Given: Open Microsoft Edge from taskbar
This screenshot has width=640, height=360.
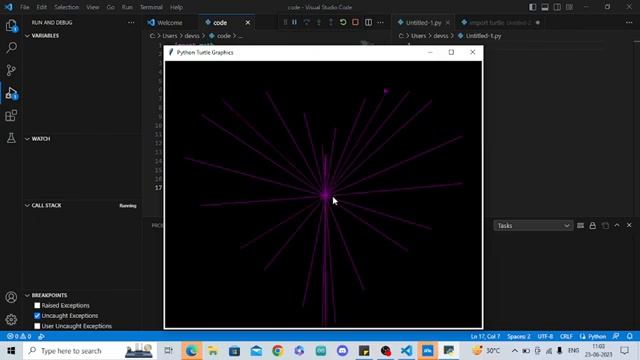Looking at the screenshot, I should [x=191, y=351].
